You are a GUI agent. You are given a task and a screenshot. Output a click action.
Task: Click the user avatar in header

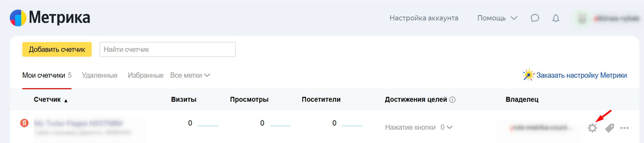[x=582, y=18]
